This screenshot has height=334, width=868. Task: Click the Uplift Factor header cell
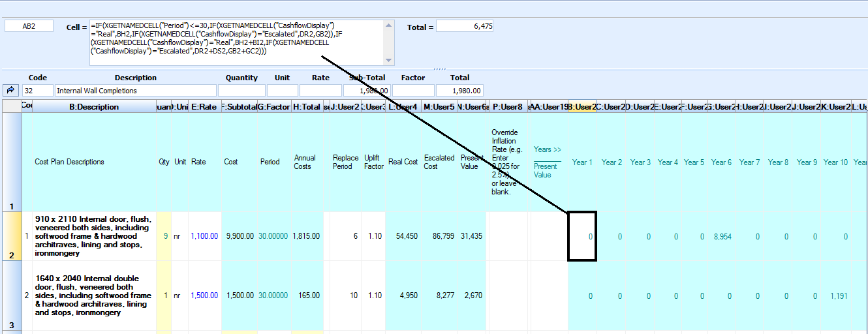(x=373, y=162)
